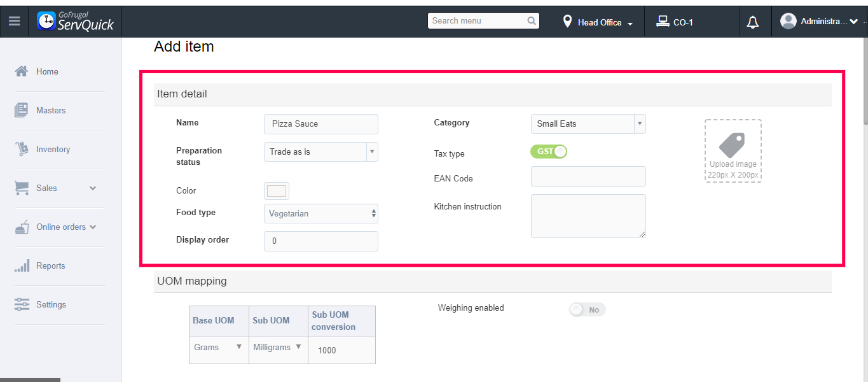Click the Upload image tag icon
868x382 pixels.
pos(732,145)
